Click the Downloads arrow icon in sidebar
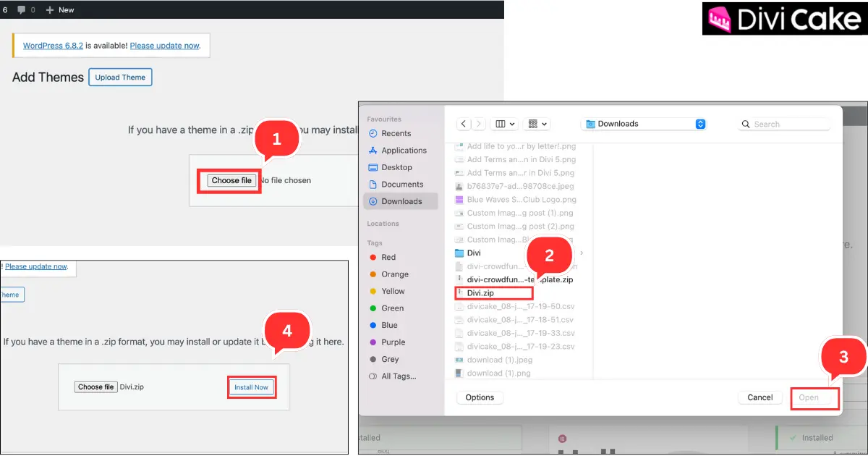868x456 pixels. point(373,201)
